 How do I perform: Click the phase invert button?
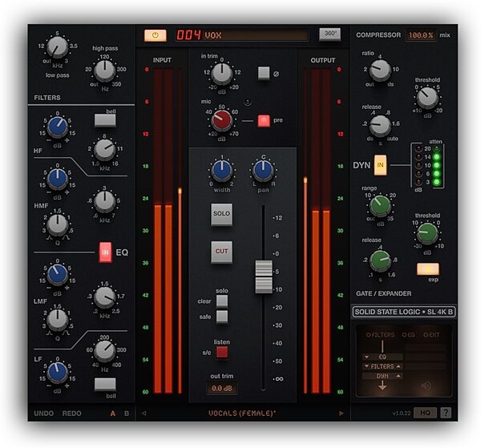pyautogui.click(x=264, y=73)
